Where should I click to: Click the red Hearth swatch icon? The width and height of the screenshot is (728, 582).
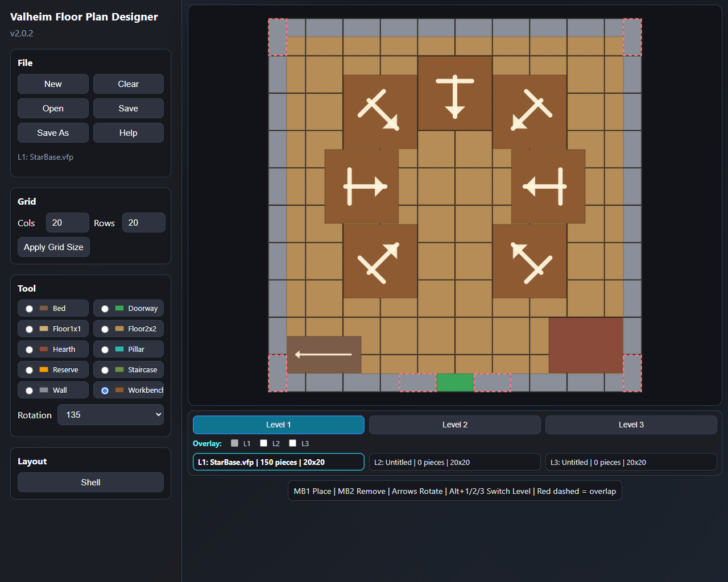[44, 349]
